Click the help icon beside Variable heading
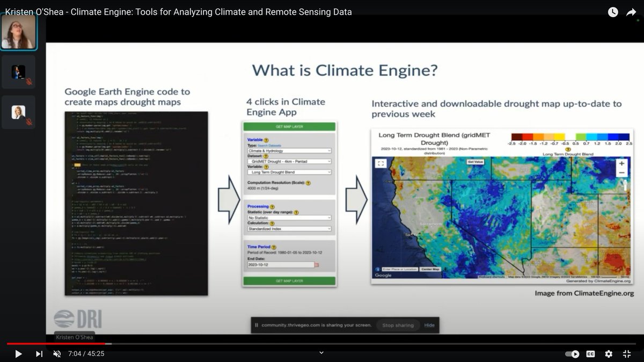This screenshot has height=362, width=644. pos(267,140)
